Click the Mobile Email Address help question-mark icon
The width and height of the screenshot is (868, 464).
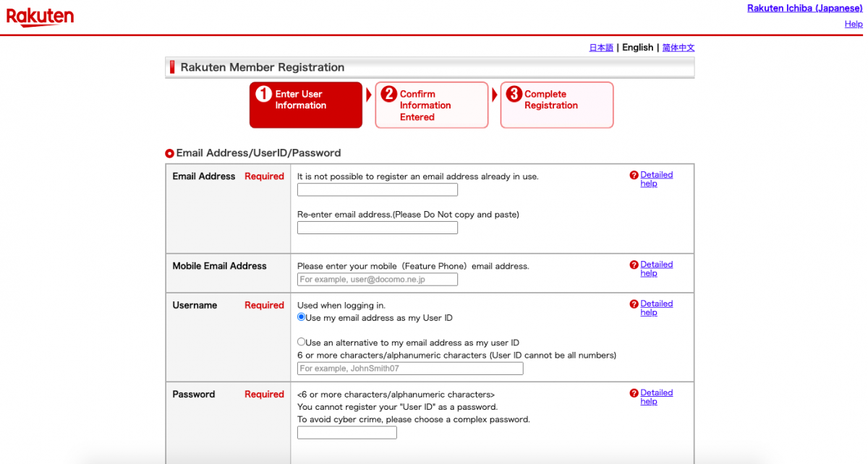point(634,265)
